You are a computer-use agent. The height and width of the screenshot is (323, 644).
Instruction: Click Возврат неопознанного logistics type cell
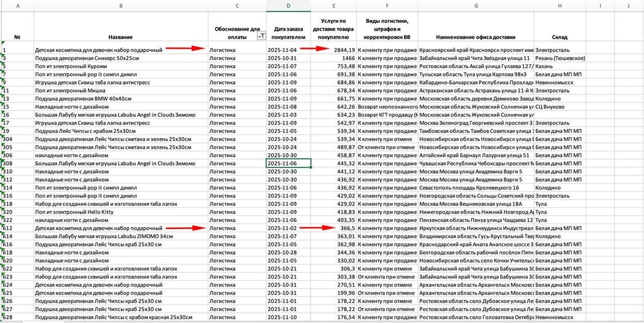(x=387, y=106)
